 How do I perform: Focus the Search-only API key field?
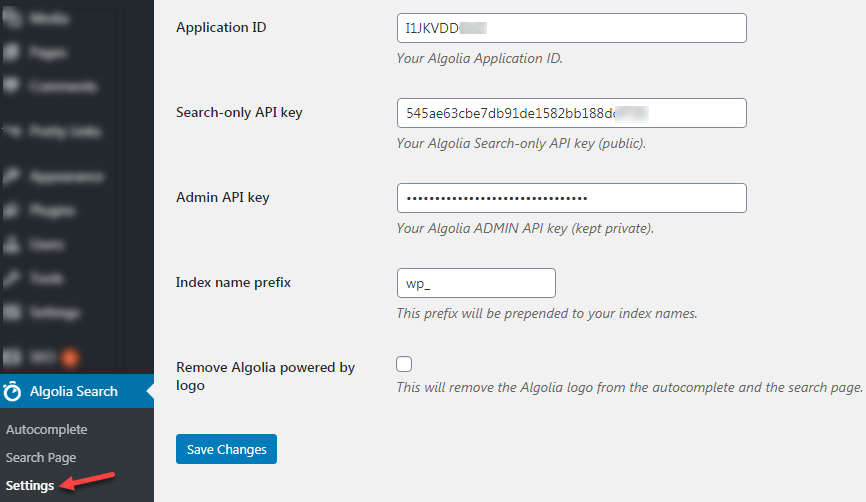[x=571, y=113]
